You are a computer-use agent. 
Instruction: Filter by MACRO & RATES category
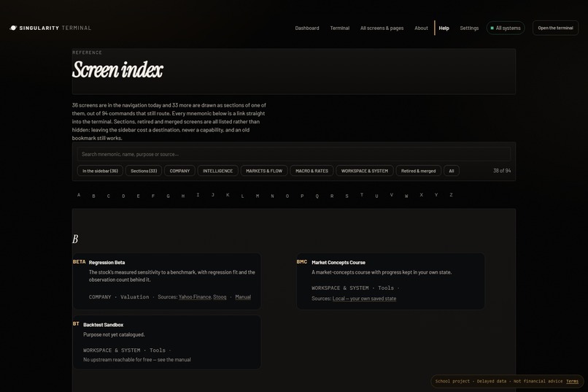click(x=312, y=171)
